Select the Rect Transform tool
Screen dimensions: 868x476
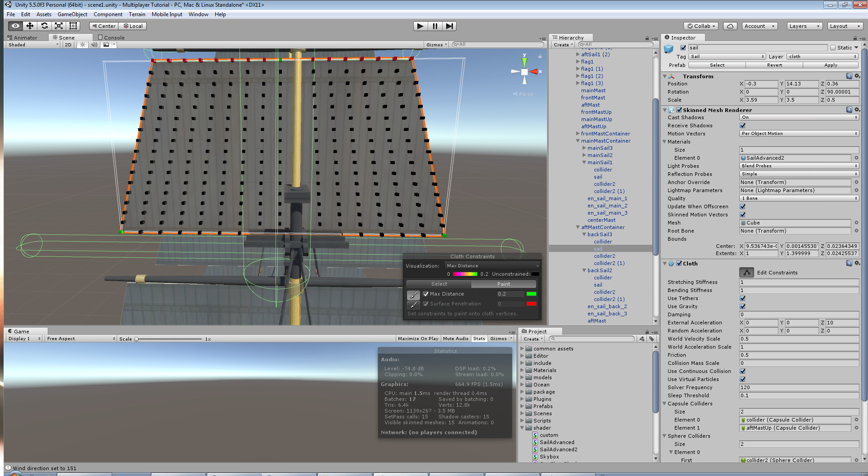point(73,26)
